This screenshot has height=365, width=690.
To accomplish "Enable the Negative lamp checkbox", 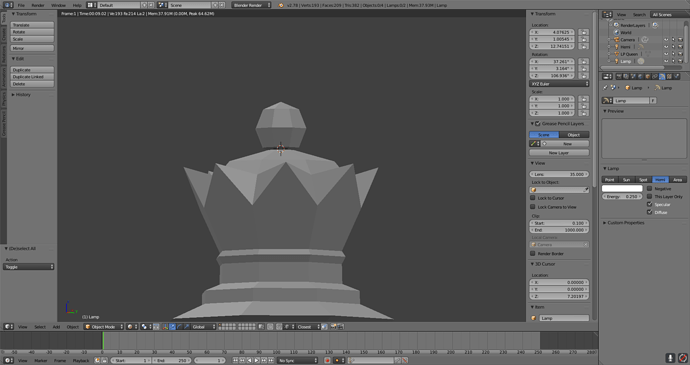I will point(650,188).
